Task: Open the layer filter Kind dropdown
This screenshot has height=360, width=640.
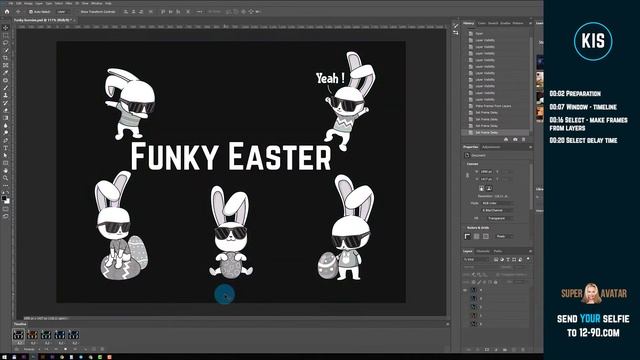Action: point(476,259)
